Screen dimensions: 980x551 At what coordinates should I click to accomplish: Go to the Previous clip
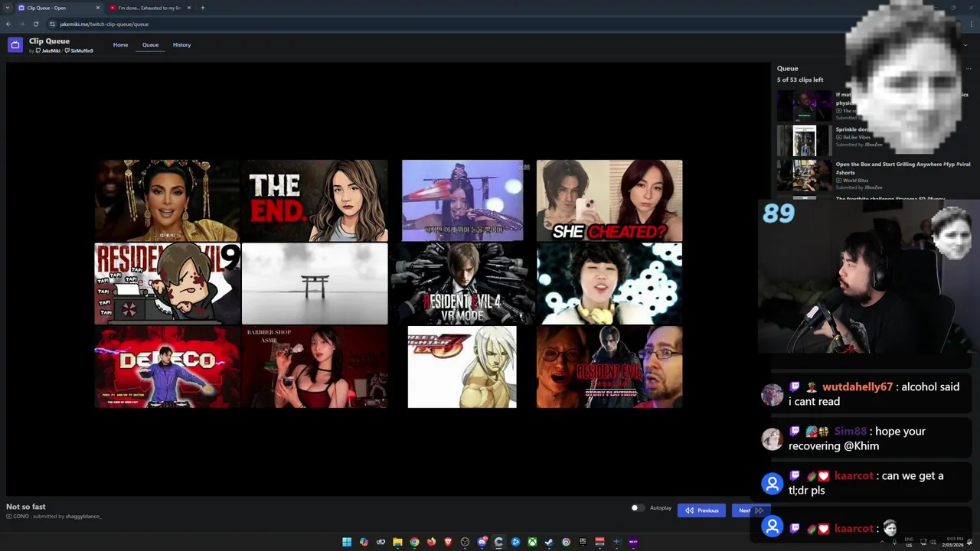click(701, 510)
